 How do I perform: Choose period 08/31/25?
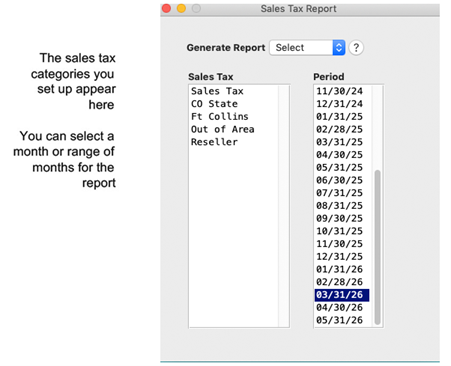(x=339, y=205)
